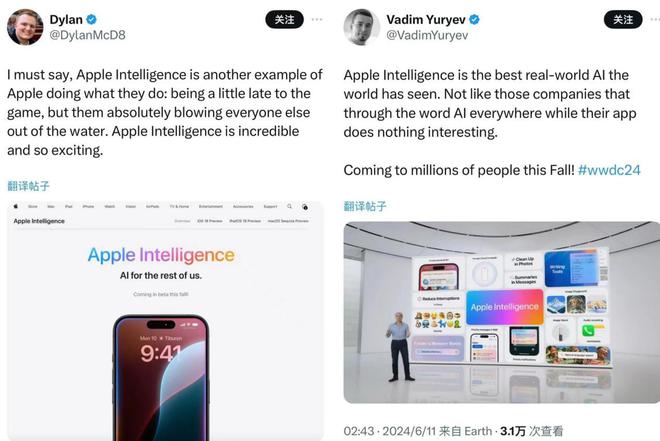Screen dimensions: 660x441
Task: Open more options on Vadim's post
Action: click(655, 19)
